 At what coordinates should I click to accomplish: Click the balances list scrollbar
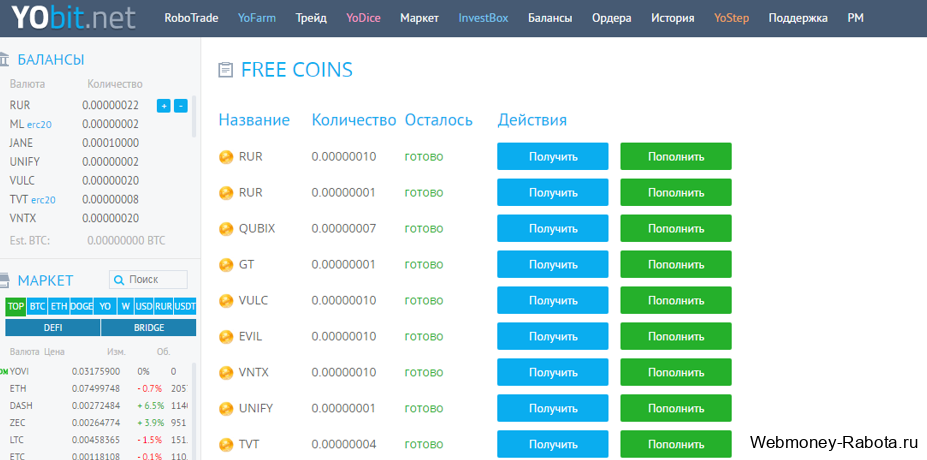click(x=194, y=116)
